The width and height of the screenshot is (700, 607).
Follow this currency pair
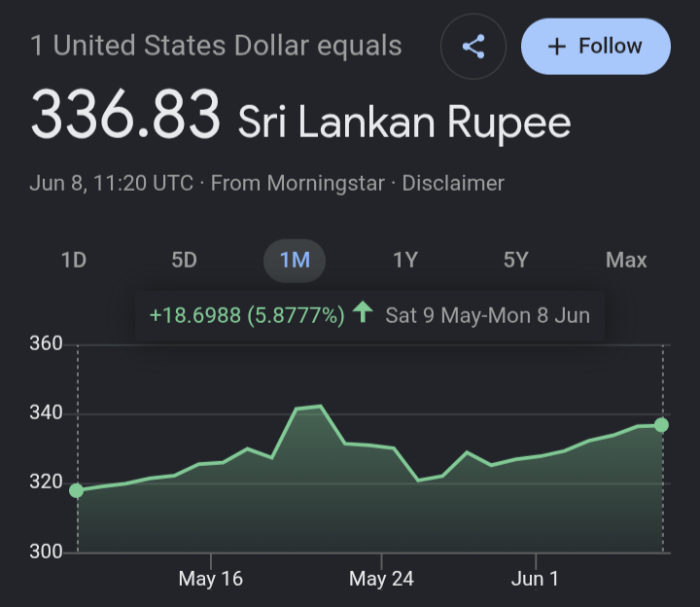pyautogui.click(x=596, y=47)
